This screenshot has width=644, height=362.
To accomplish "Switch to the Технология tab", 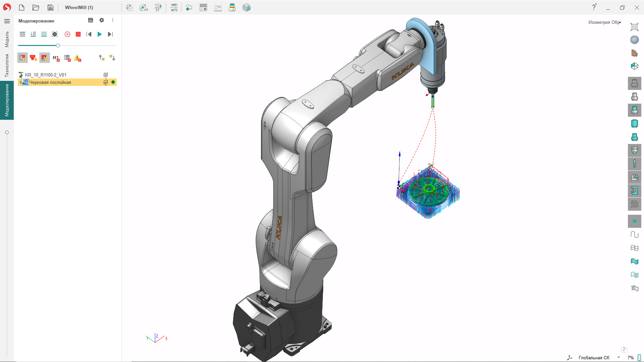I will [6, 62].
